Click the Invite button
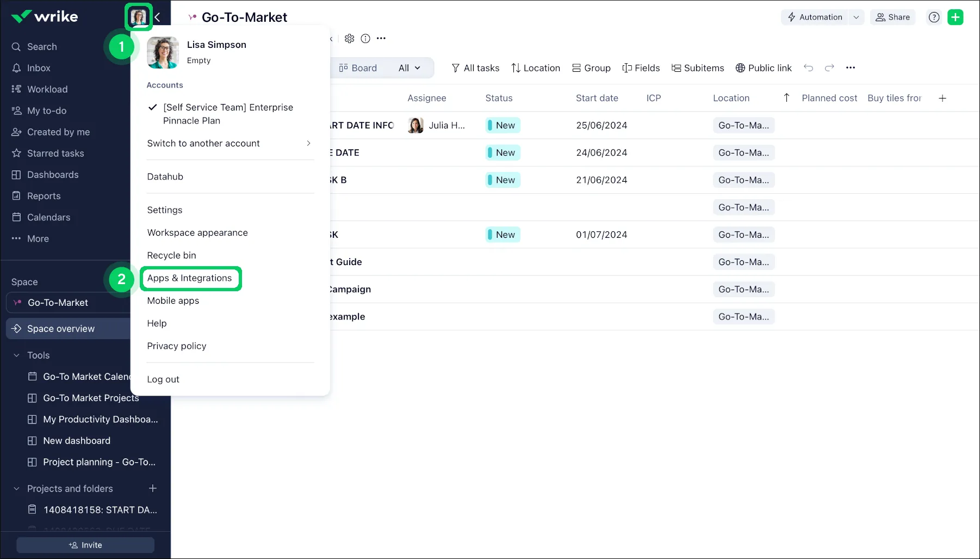This screenshot has width=980, height=559. click(x=85, y=544)
